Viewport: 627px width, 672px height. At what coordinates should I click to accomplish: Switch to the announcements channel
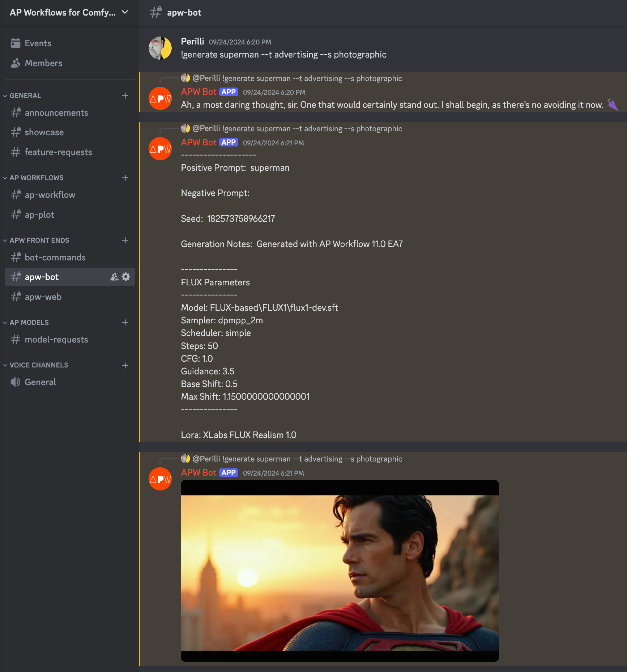(x=56, y=112)
